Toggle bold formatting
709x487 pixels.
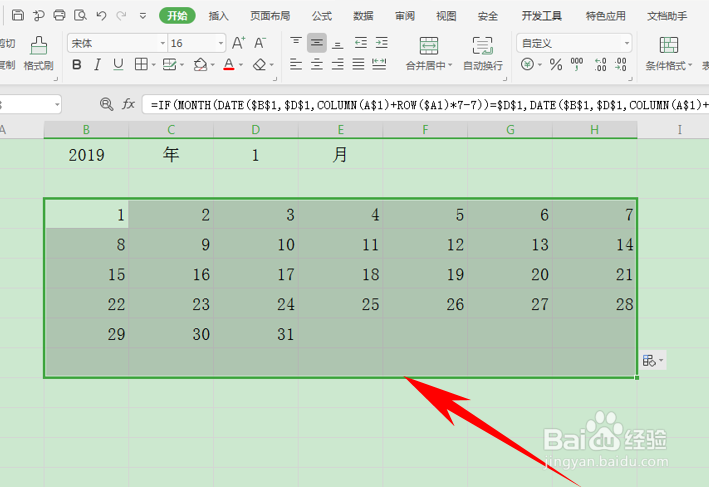pyautogui.click(x=77, y=65)
